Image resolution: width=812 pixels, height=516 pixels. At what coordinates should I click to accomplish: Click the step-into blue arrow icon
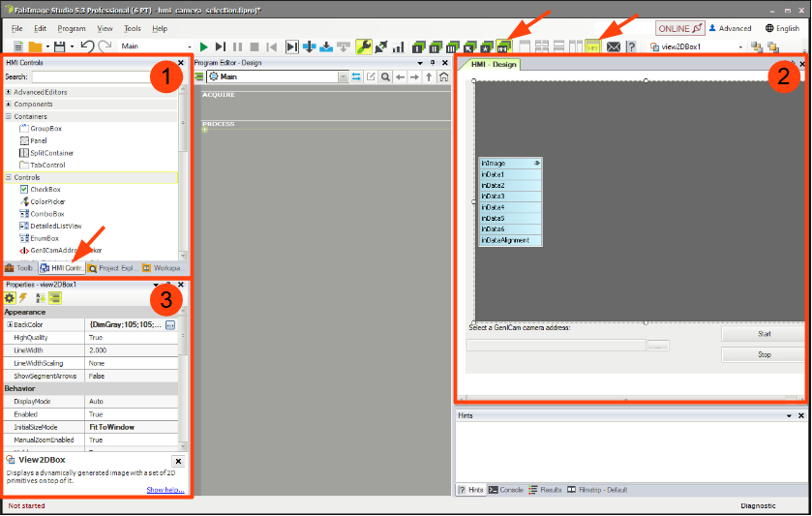tap(309, 47)
